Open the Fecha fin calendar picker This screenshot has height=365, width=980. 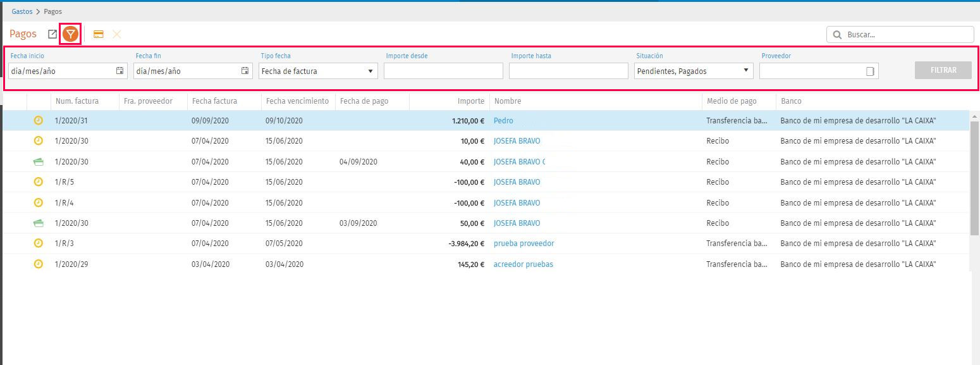245,71
